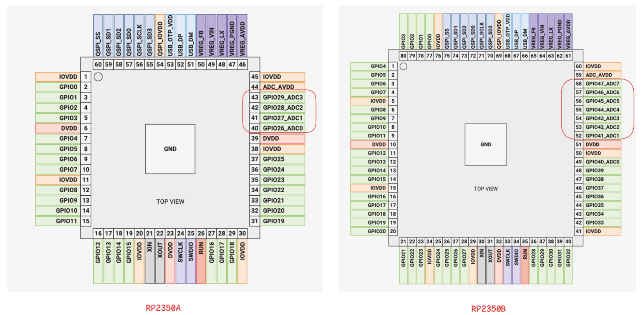The width and height of the screenshot is (644, 315).
Task: Select ADC_AVDD at pin 44 in RP2350A
Action: pyautogui.click(x=283, y=87)
